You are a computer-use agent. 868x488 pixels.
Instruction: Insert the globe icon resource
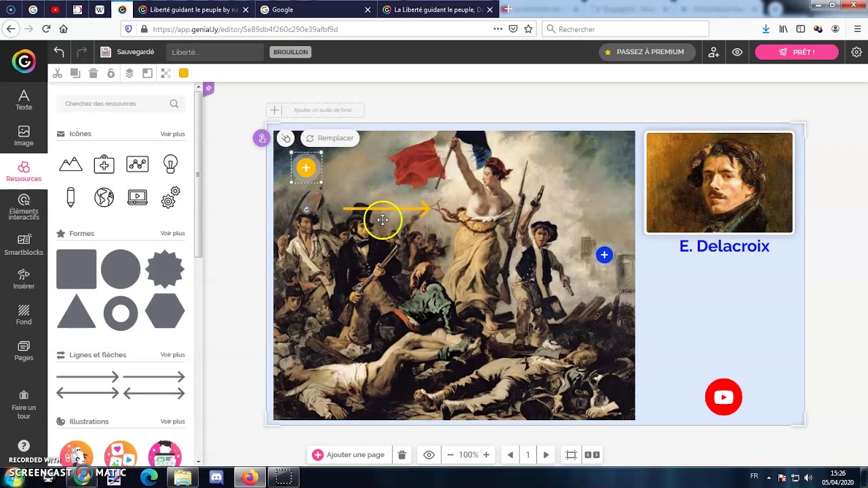pos(104,197)
